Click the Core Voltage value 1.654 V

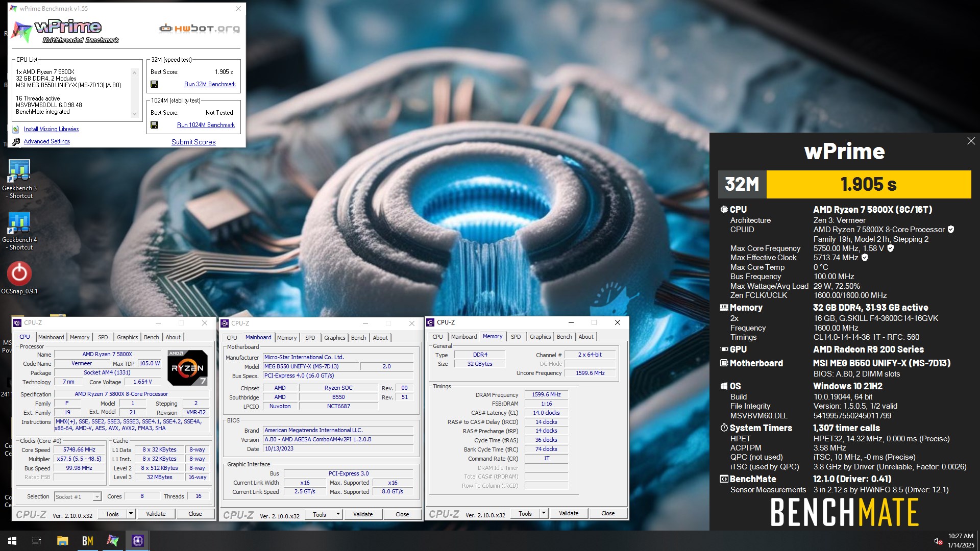(x=142, y=382)
